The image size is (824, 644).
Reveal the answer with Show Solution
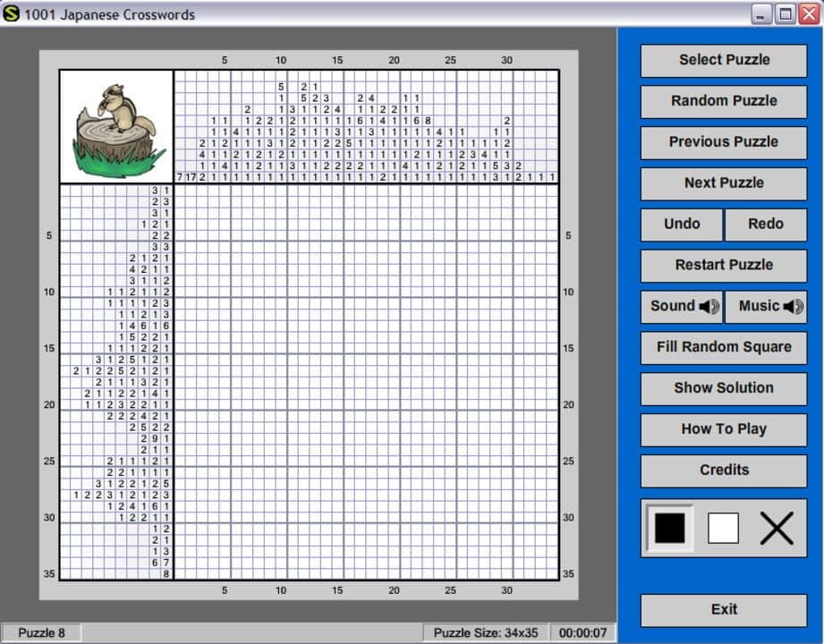(724, 387)
